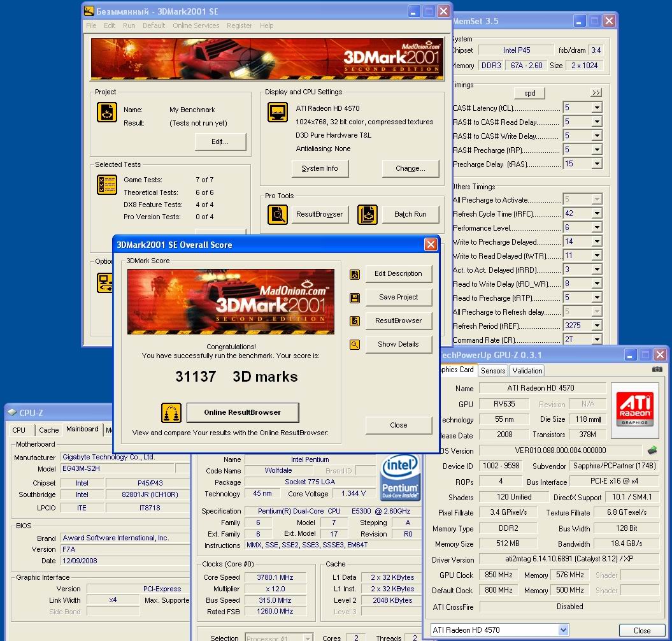Click the Show Details magnifier icon
672x641 pixels.
[354, 345]
